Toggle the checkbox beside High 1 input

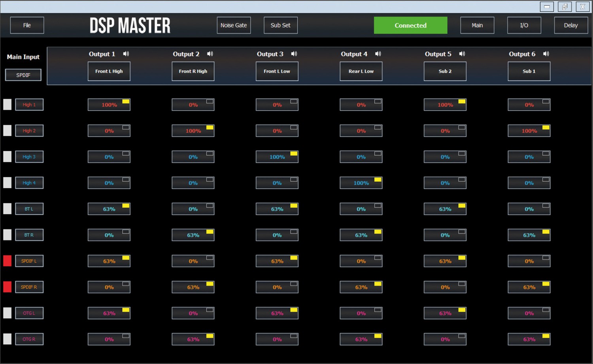click(x=8, y=105)
